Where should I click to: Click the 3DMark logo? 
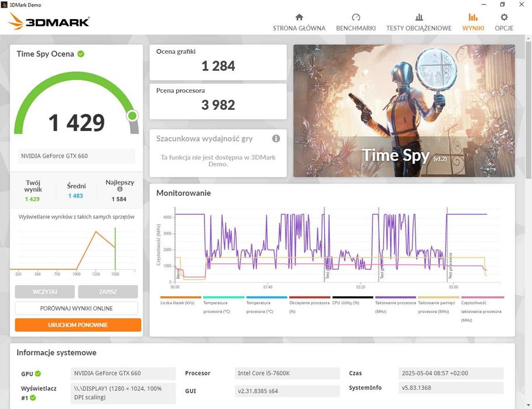point(49,22)
